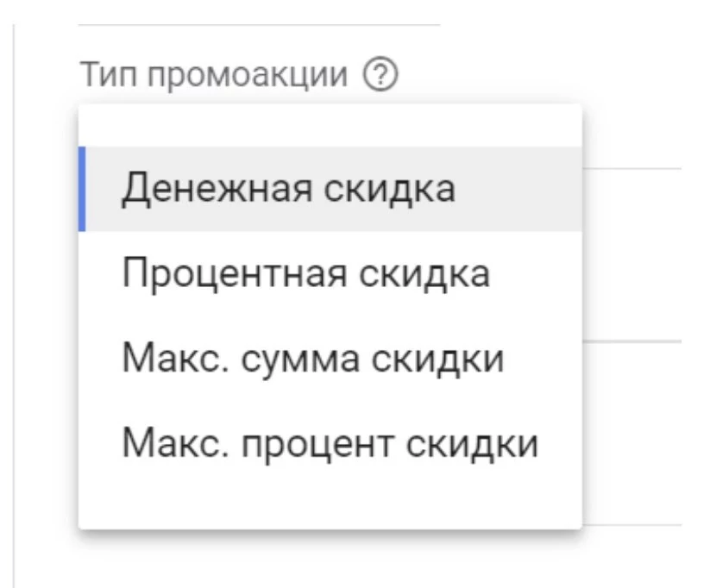Select the last dropdown item, Макс. процент скидки

tap(330, 444)
